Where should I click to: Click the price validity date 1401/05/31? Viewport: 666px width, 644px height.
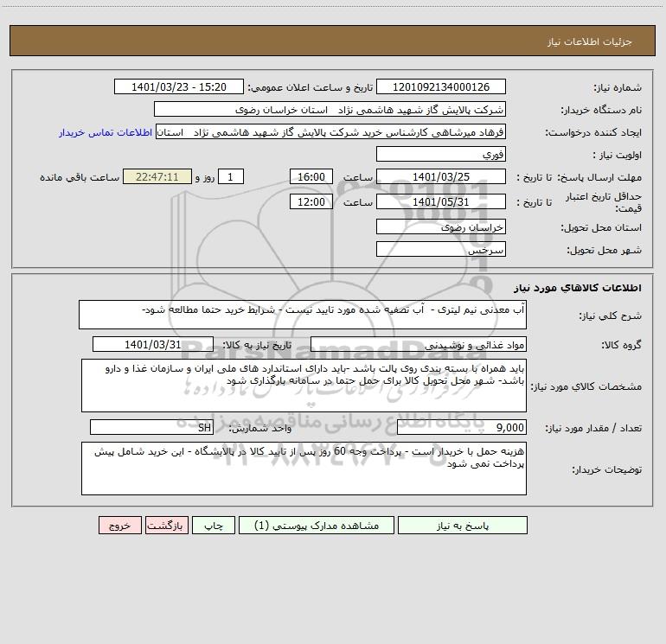[441, 201]
